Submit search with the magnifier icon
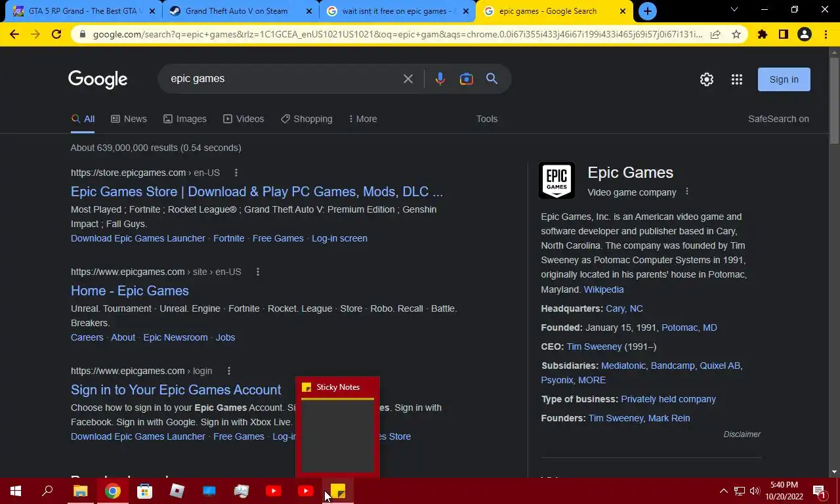Screen dimensions: 840x504 pos(492,79)
